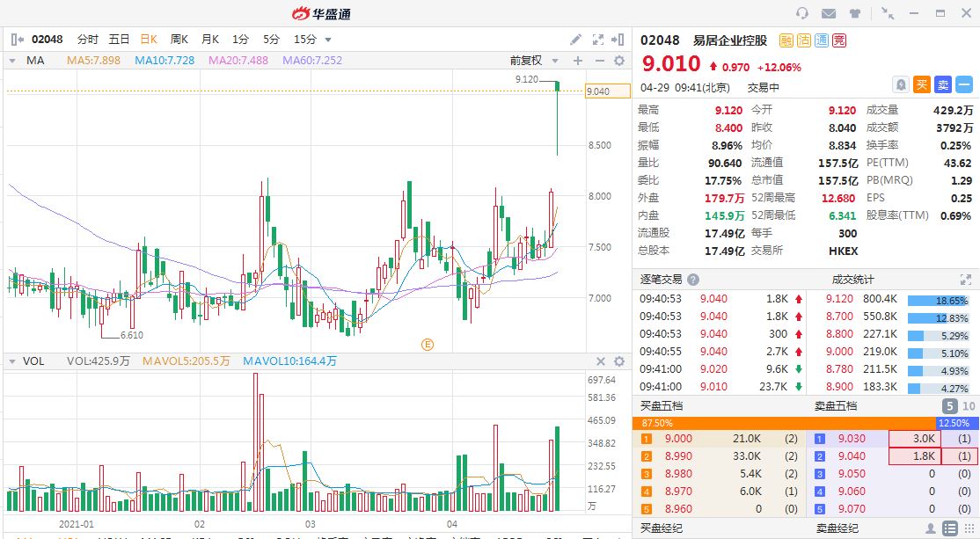This screenshot has height=539, width=980.
Task: Select the 日K chart tab
Action: (149, 40)
